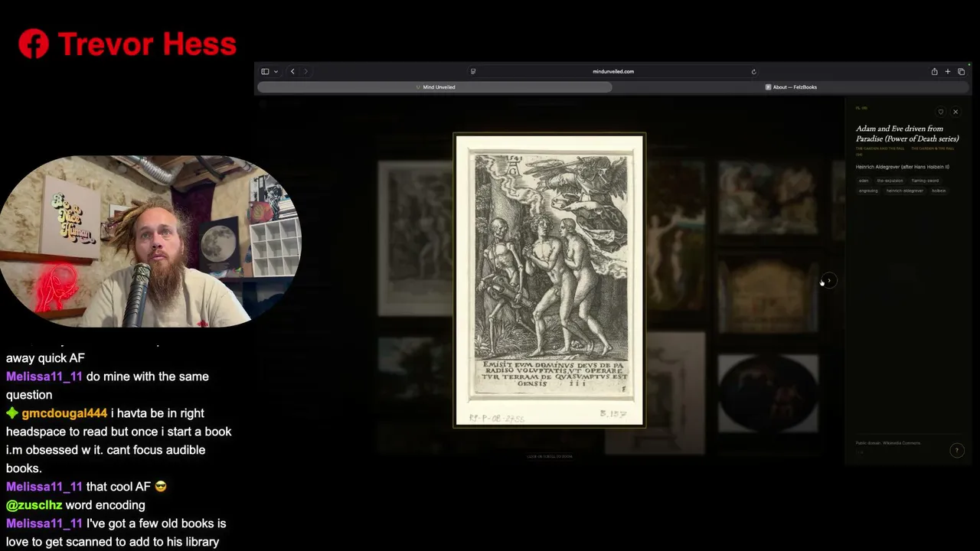Screen dimensions: 980x551
Task: Toggle the Safari sidebar icon
Action: pos(265,71)
